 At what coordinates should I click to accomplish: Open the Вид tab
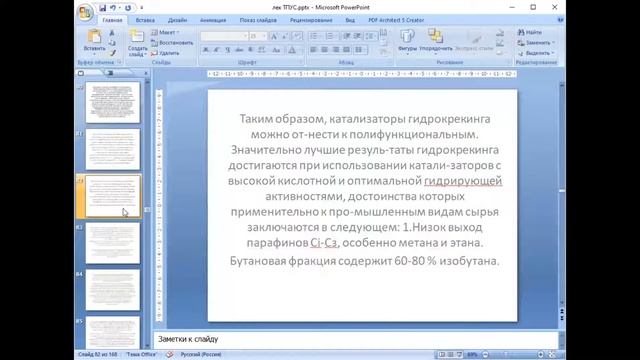click(350, 20)
